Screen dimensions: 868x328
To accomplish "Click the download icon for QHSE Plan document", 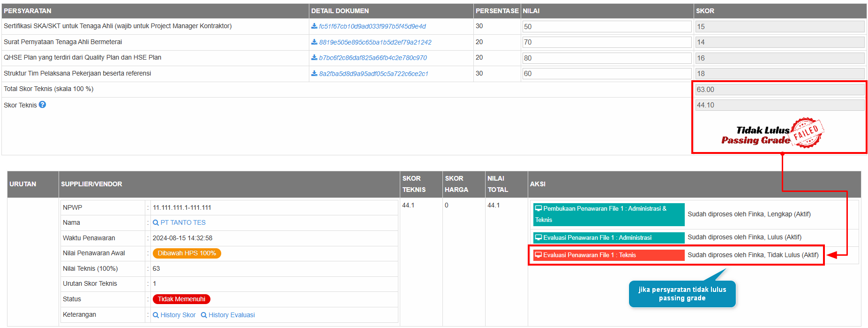I will [314, 58].
